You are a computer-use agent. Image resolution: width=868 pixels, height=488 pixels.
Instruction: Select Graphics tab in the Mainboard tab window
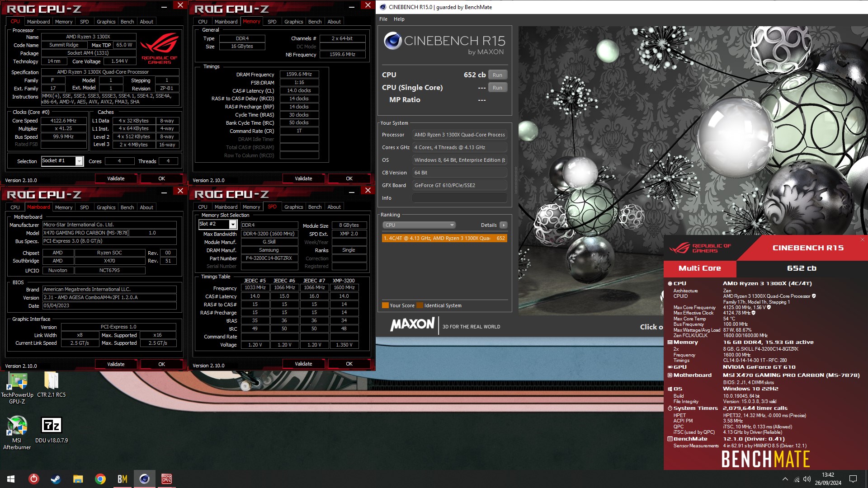pos(106,207)
